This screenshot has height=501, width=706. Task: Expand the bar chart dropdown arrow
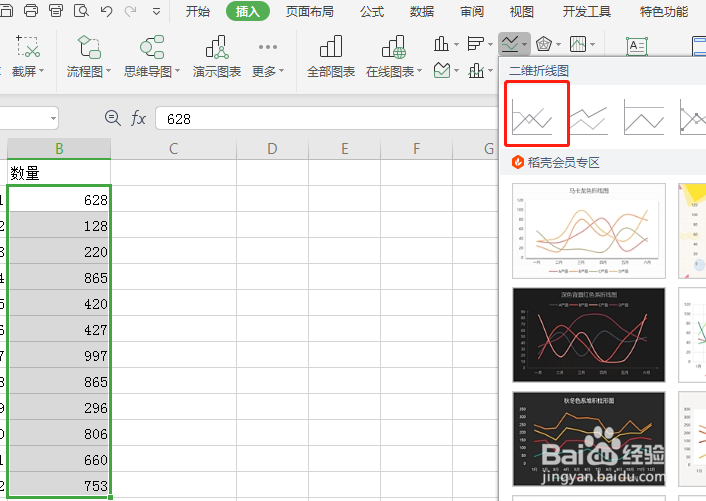[x=490, y=44]
